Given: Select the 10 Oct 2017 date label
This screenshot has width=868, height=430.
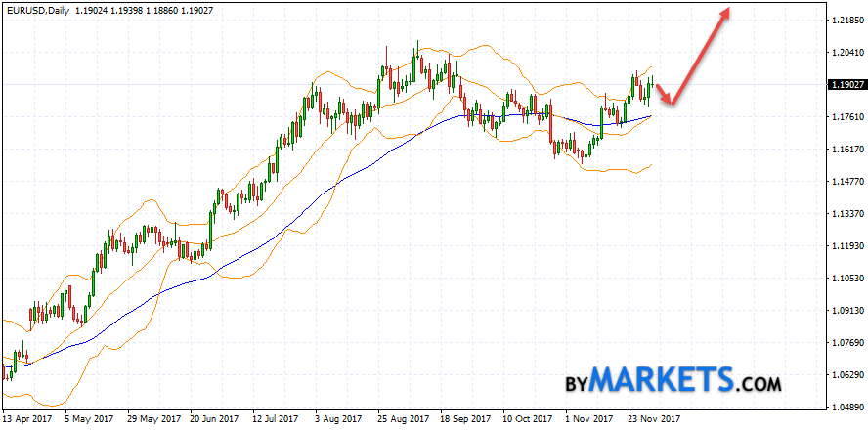Looking at the screenshot, I should (530, 418).
